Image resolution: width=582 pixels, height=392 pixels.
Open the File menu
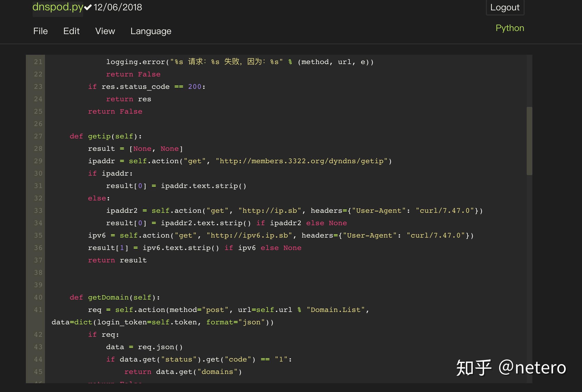tap(41, 31)
